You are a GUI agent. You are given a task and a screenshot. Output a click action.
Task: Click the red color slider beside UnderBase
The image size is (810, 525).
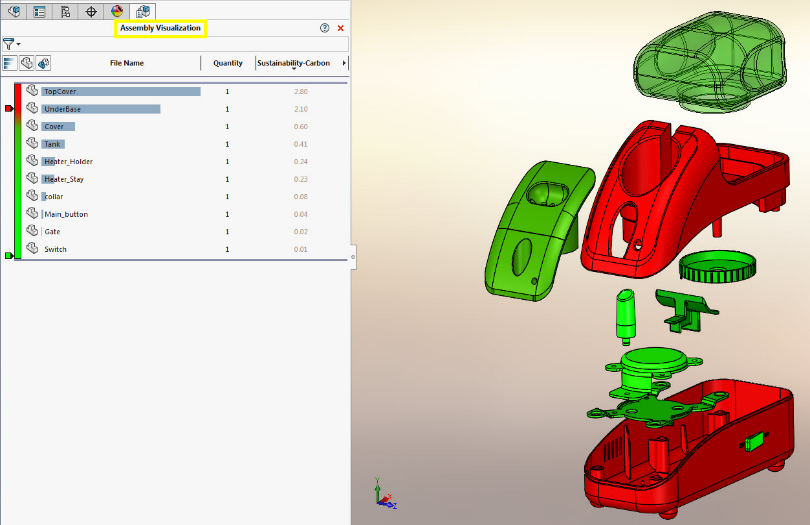[9, 109]
